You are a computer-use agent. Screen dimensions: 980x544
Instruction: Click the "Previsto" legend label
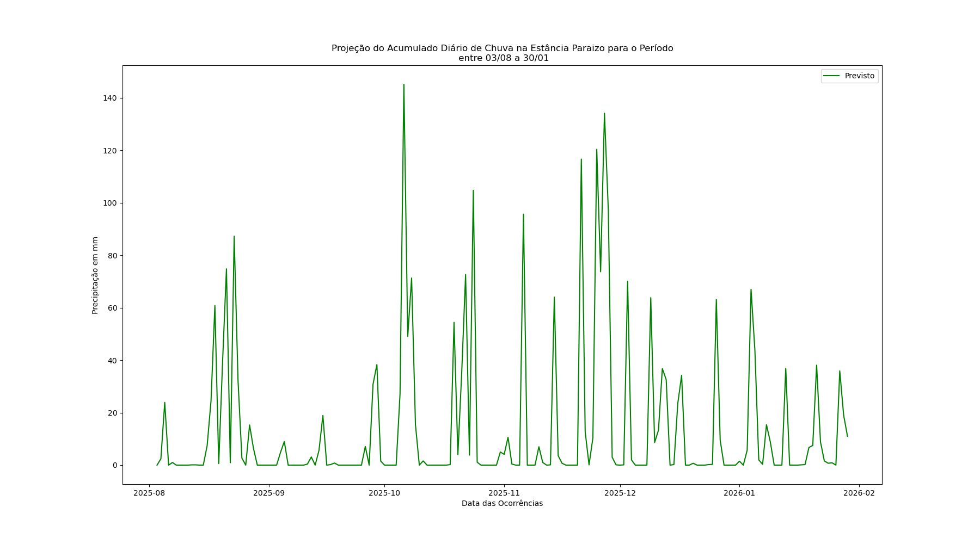coord(859,76)
